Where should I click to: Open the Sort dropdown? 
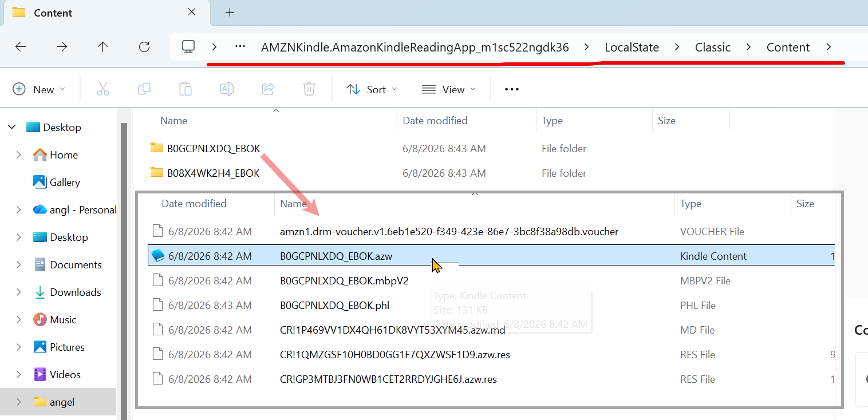click(x=372, y=89)
